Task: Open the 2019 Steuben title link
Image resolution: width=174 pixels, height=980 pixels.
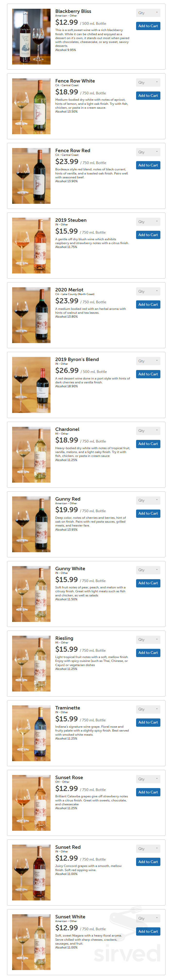Action: pyautogui.click(x=71, y=220)
